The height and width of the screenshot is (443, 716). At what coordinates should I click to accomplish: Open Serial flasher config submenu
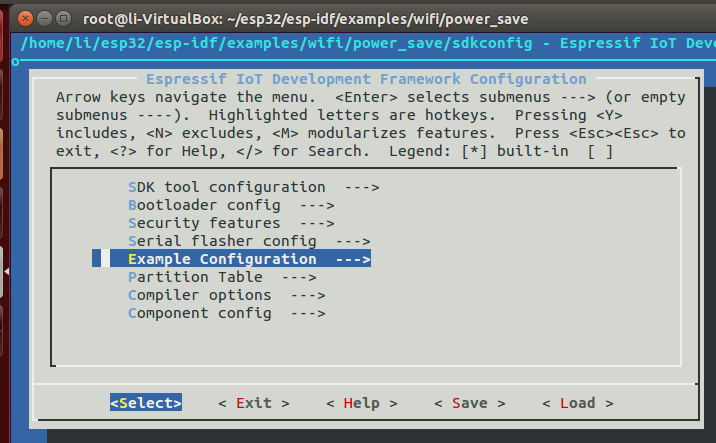coord(249,241)
